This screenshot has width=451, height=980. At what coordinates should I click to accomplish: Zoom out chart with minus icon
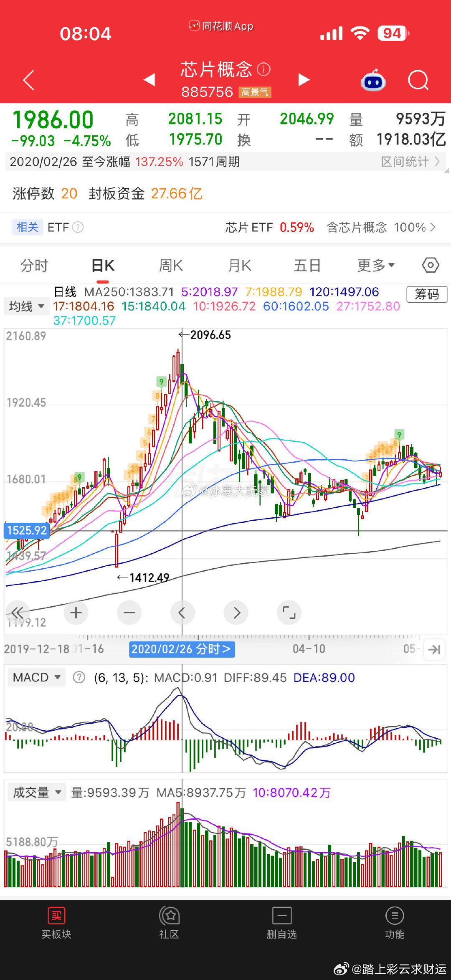click(129, 613)
